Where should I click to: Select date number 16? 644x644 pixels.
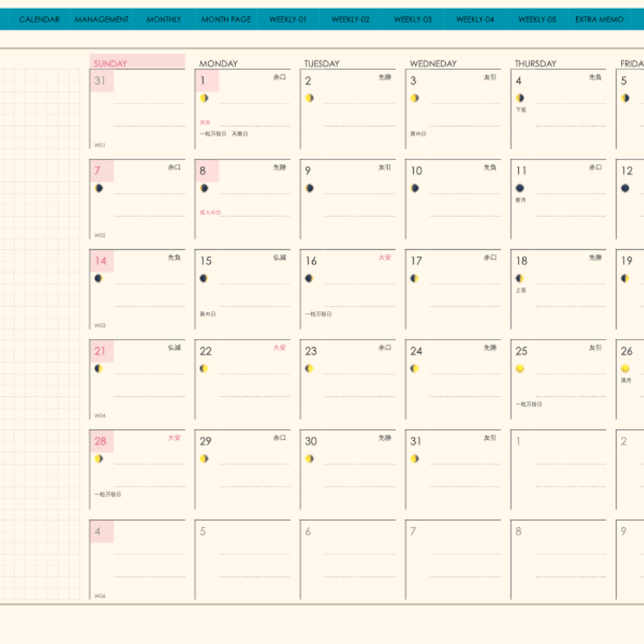[311, 261]
